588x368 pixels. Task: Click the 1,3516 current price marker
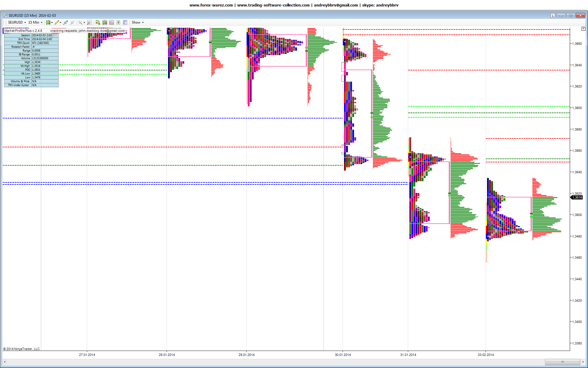(577, 197)
